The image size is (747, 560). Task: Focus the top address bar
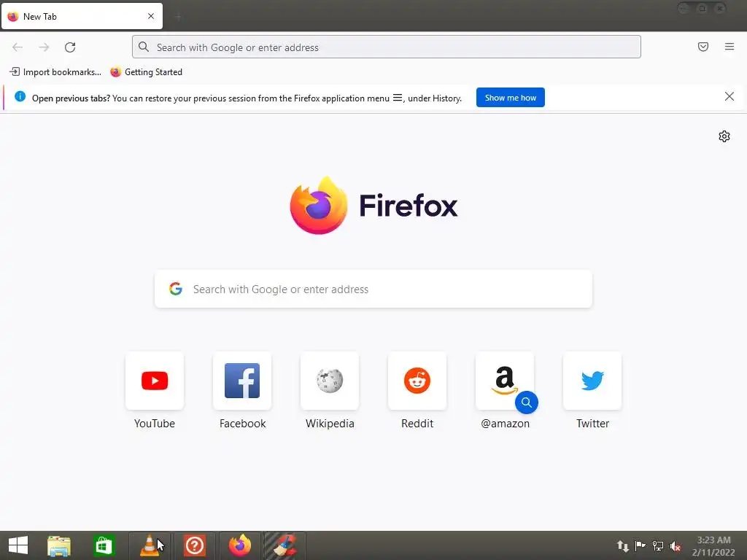[x=387, y=47]
